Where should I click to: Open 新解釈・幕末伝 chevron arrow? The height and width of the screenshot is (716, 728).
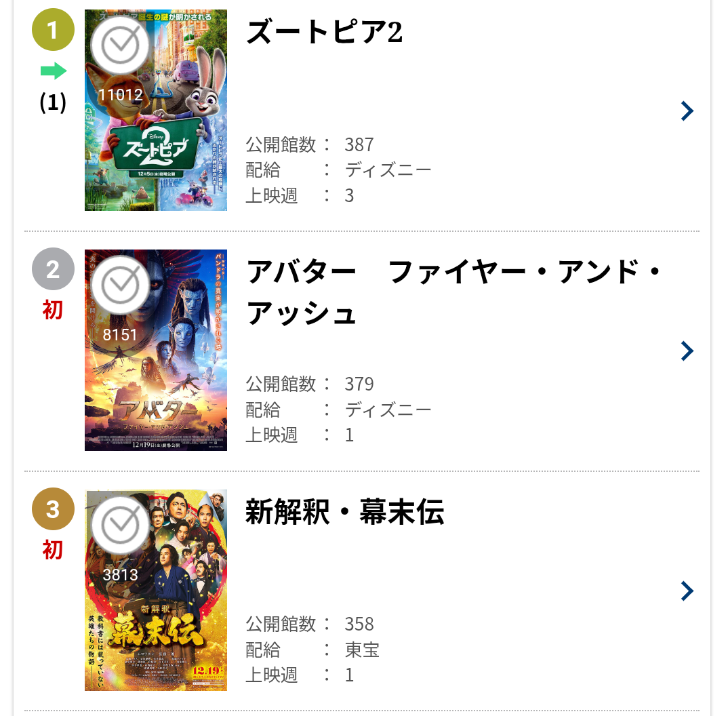[x=687, y=591]
